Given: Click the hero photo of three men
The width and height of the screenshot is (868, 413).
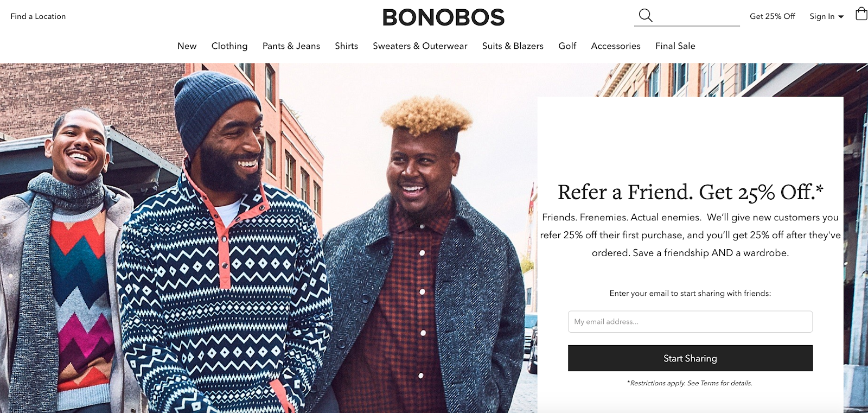Looking at the screenshot, I should tap(269, 239).
